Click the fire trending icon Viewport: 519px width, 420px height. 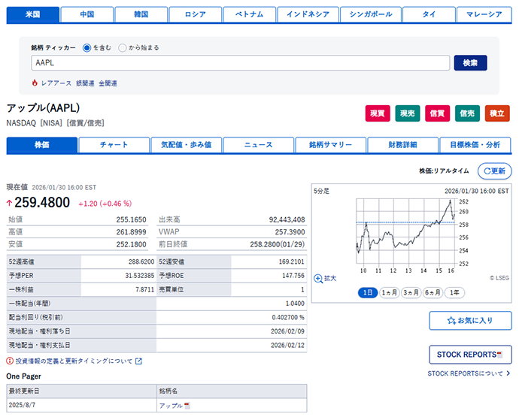pos(35,83)
